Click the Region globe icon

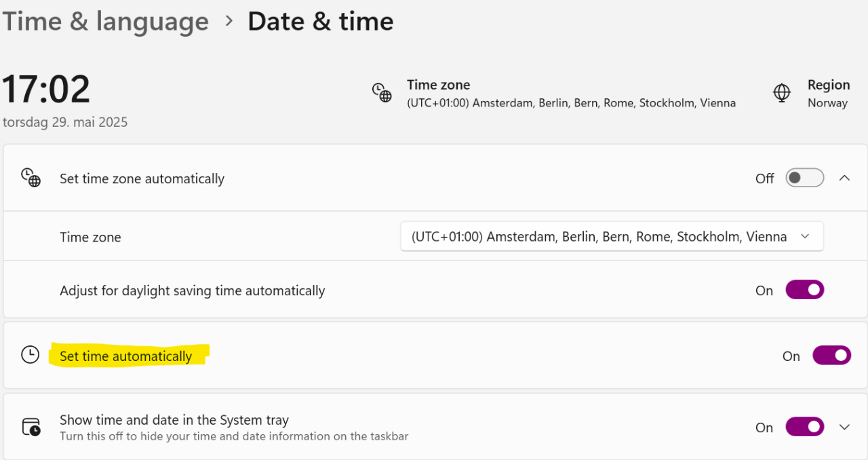(782, 92)
